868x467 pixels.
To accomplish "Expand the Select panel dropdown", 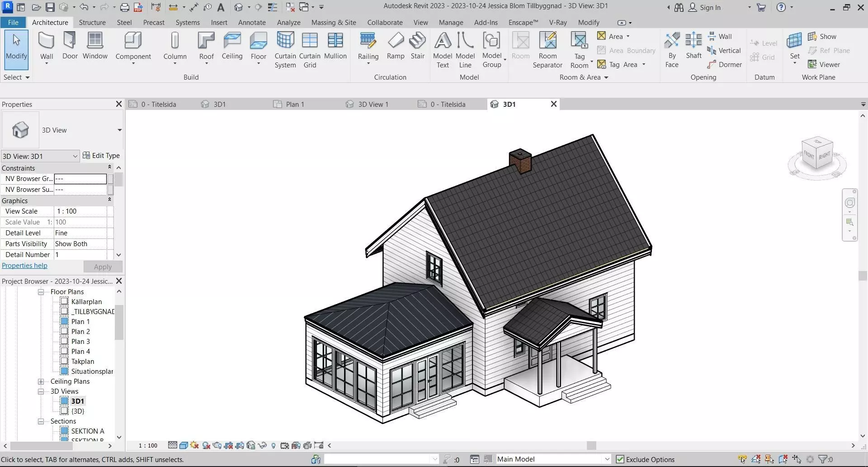I will 16,77.
